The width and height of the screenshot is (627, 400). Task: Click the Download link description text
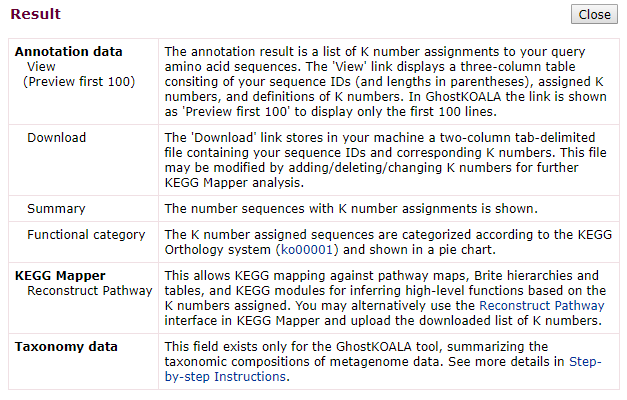(385, 160)
